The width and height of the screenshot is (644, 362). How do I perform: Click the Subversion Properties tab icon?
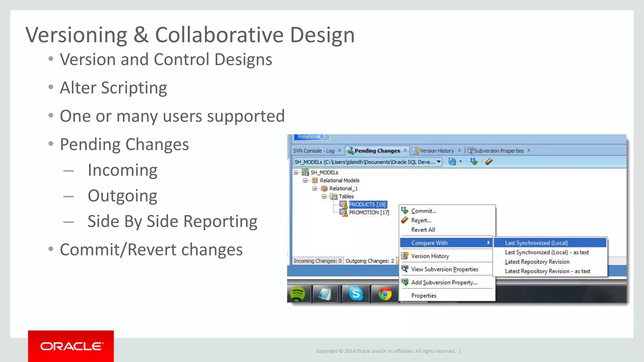click(470, 151)
